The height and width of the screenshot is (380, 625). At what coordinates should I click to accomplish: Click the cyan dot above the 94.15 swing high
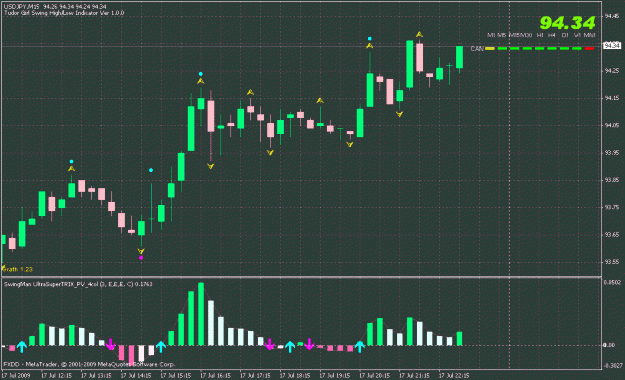click(x=200, y=74)
